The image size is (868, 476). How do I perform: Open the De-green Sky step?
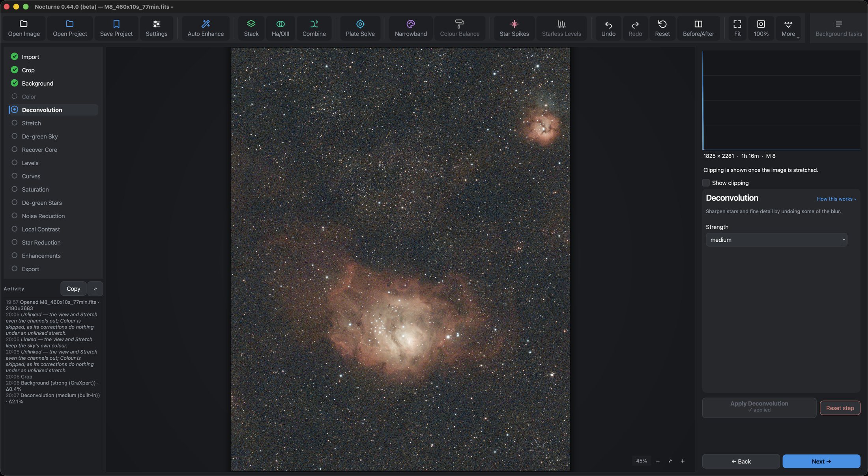(53, 136)
